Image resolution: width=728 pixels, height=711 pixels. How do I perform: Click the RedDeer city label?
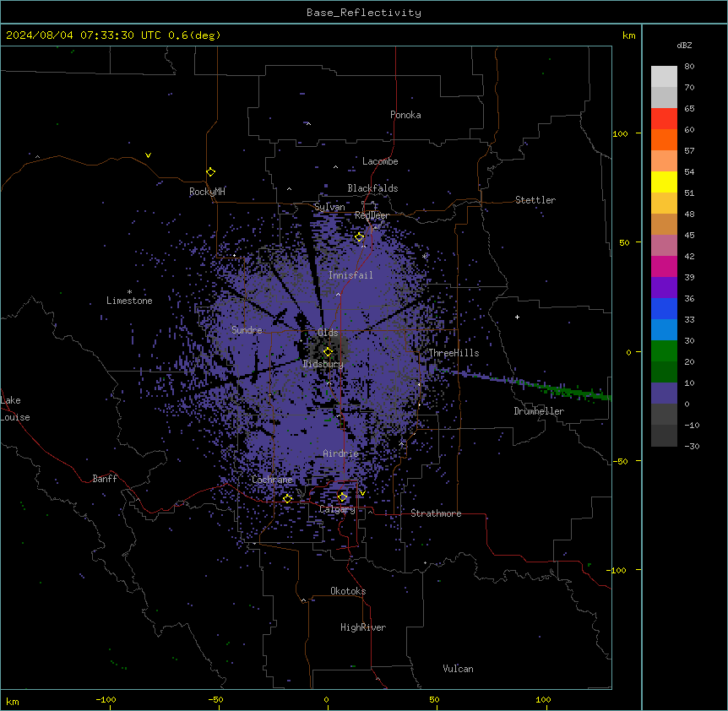[372, 215]
